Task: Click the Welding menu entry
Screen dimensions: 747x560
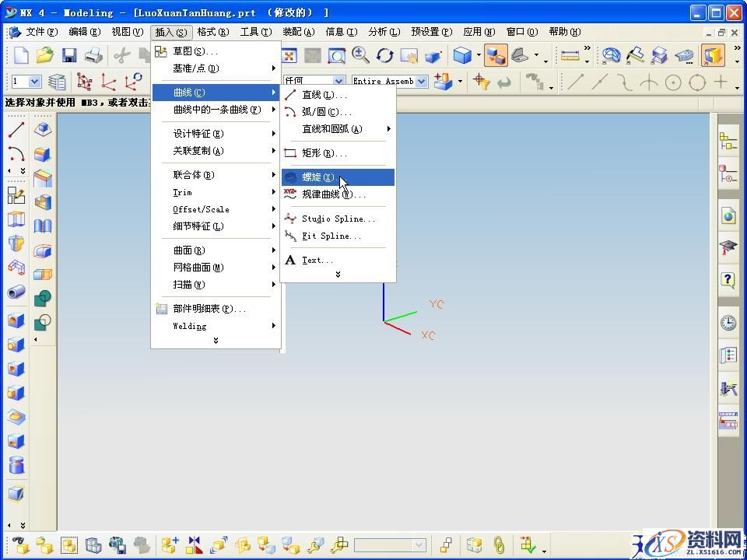Action: (x=189, y=326)
